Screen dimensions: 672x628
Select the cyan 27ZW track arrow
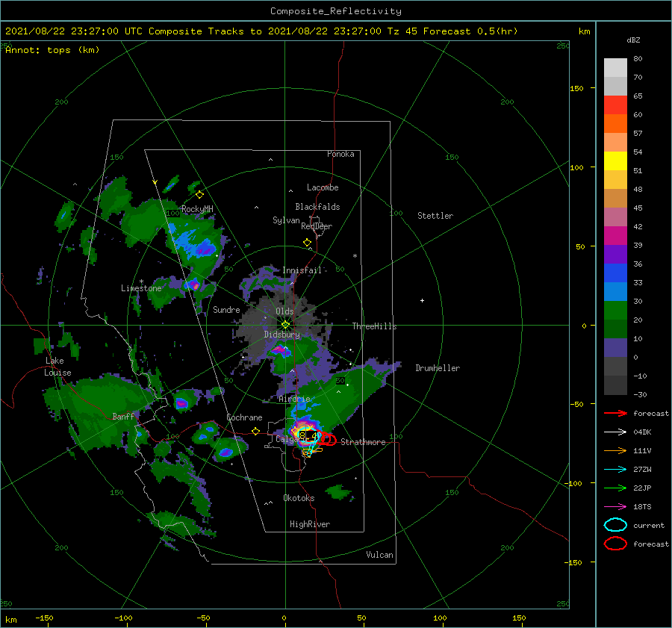[615, 470]
